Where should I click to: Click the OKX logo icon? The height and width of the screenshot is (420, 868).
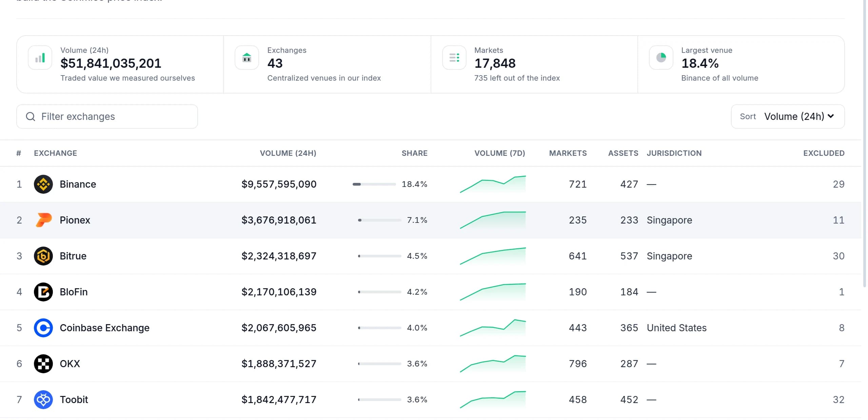(43, 364)
